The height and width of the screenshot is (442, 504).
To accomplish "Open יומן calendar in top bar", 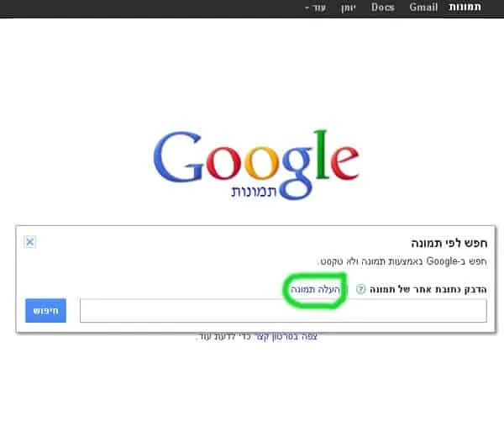I will coord(348,8).
